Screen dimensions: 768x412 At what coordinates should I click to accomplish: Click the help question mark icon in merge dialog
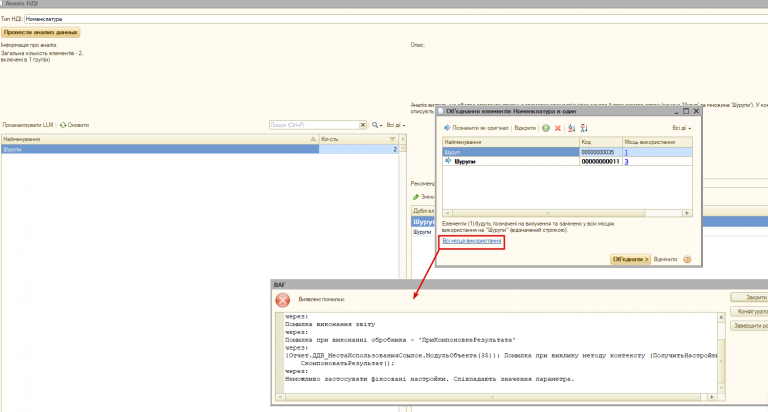click(x=687, y=259)
